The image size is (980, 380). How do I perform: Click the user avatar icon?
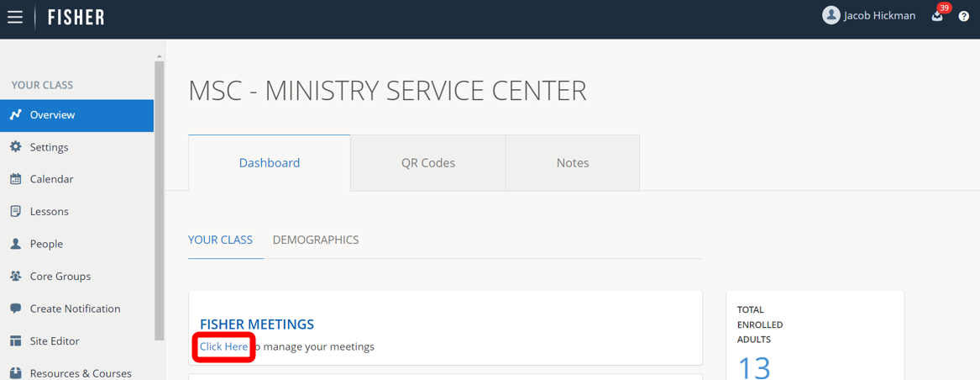coord(831,15)
